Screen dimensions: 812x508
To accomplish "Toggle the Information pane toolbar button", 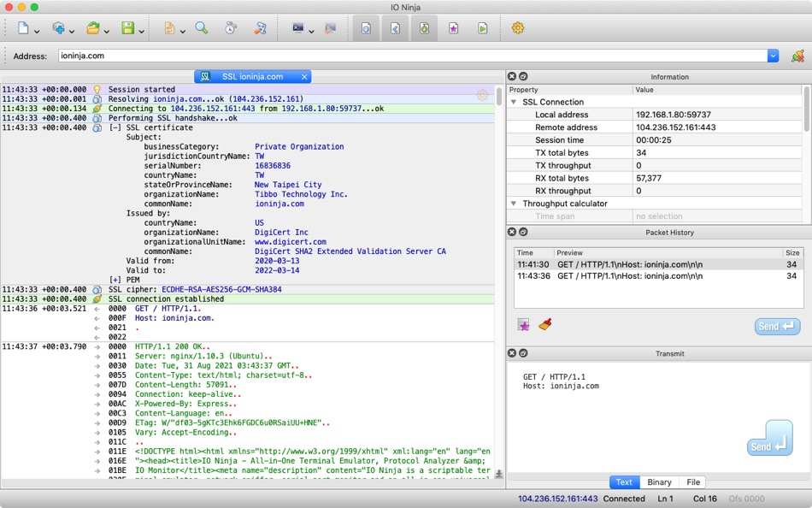I will (366, 28).
